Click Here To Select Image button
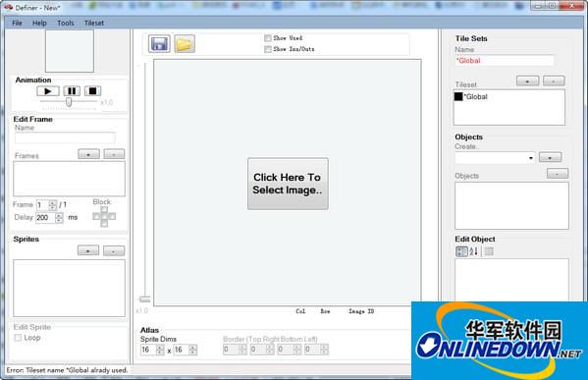Screen dimensions: 588x380 point(288,184)
